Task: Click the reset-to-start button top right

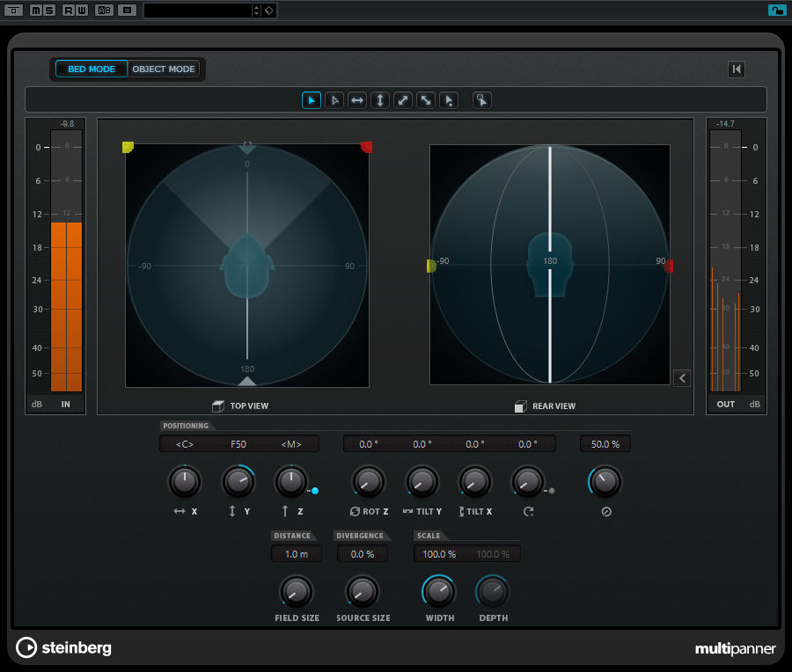Action: pyautogui.click(x=737, y=69)
